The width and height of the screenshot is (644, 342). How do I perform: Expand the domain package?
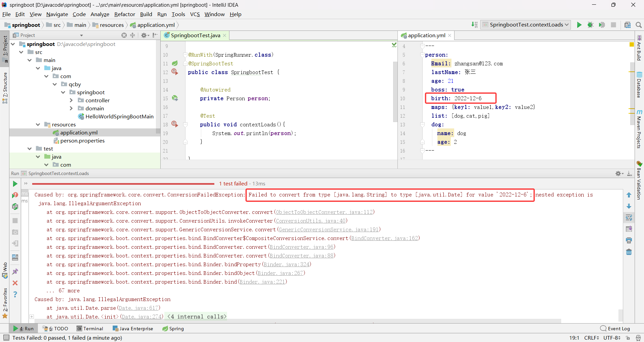coord(71,108)
